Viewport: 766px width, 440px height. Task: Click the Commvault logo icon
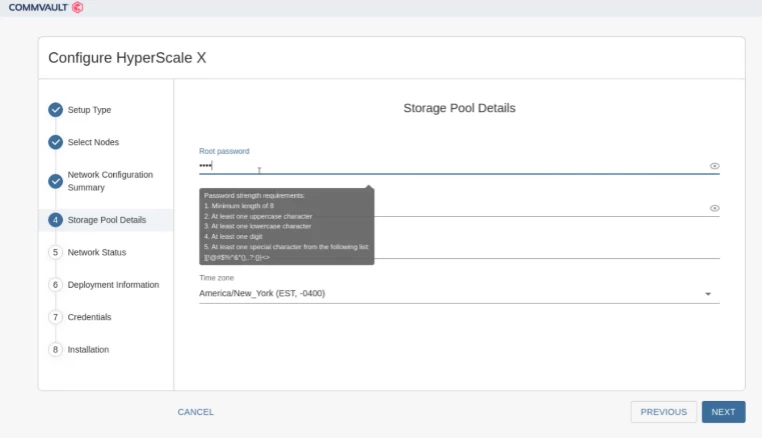coord(78,7)
